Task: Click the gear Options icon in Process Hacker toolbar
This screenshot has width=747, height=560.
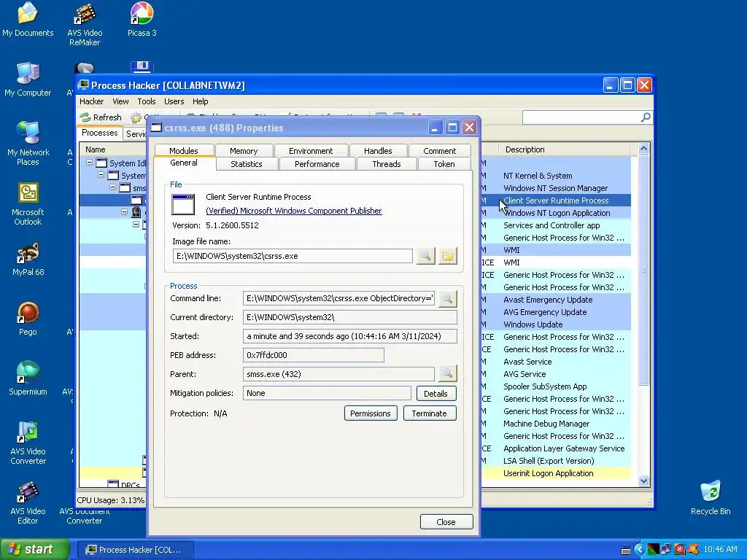Action: (136, 117)
